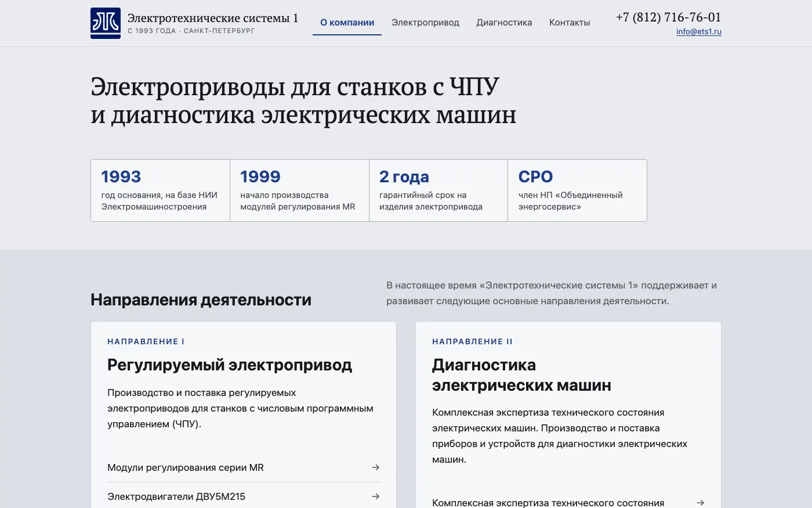Click text начало производства модулей регулирования MR

(298, 201)
